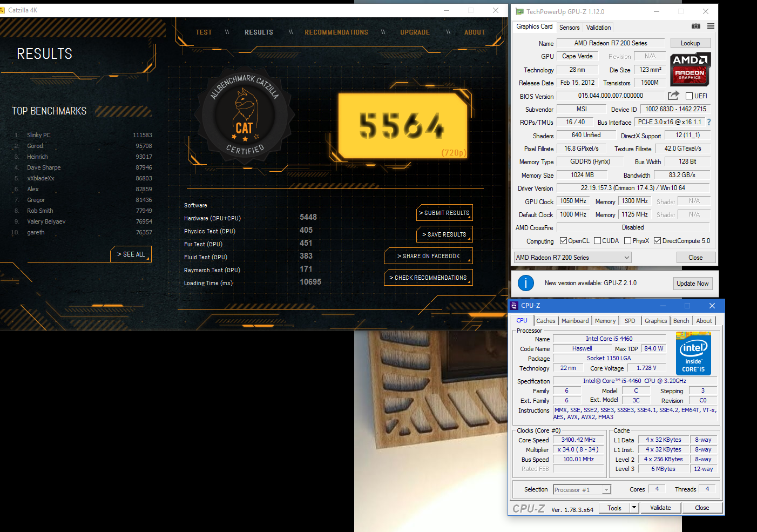Click the Bus Interface question mark icon
Screen dimensions: 757x532
pyautogui.click(x=709, y=122)
